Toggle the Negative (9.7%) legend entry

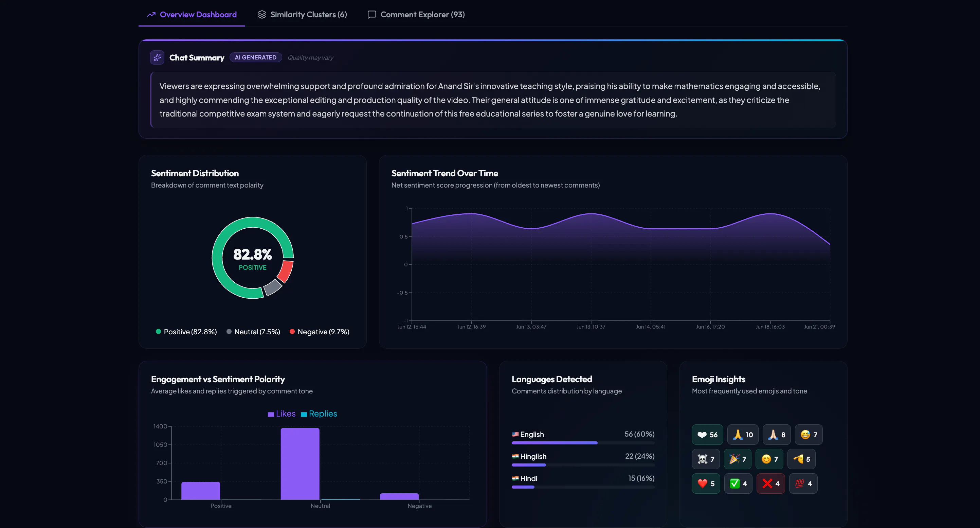320,332
